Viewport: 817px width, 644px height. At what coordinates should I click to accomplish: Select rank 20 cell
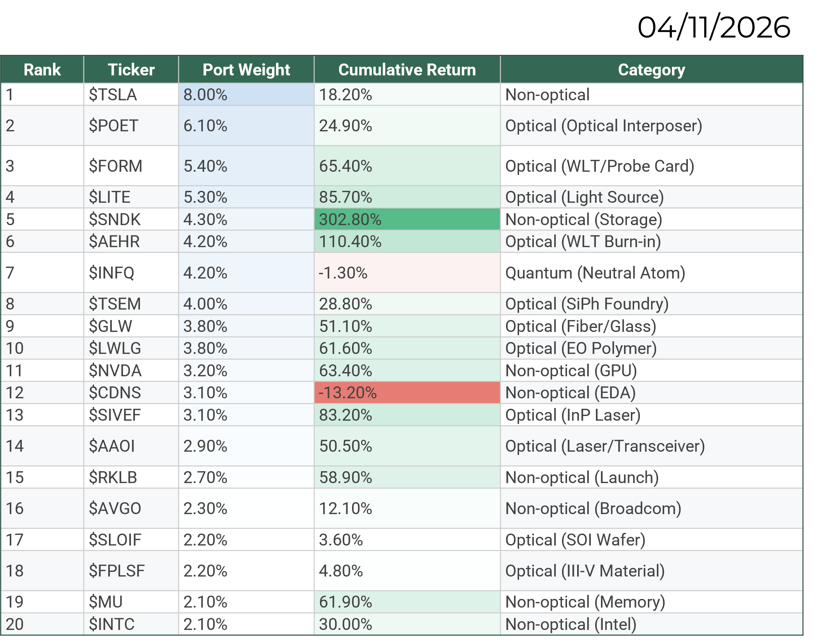[42, 625]
